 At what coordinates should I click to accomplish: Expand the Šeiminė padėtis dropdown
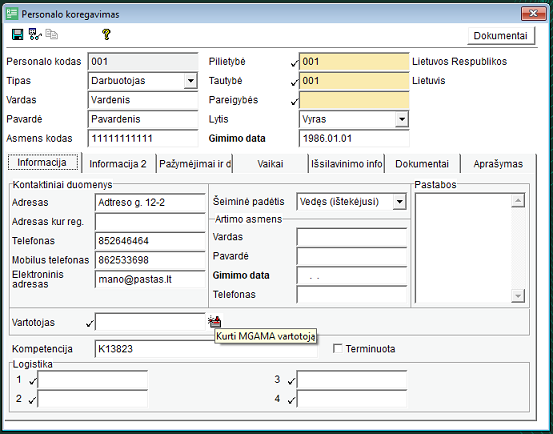coord(399,202)
